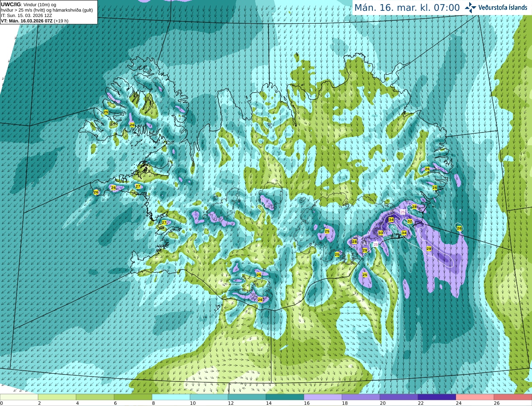
Task: Pick the above-26 m/s red legend swatch
Action: pyautogui.click(x=513, y=397)
